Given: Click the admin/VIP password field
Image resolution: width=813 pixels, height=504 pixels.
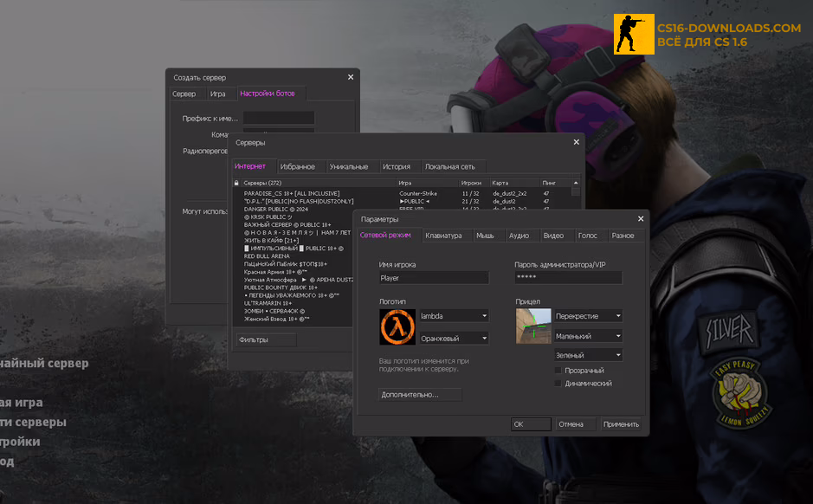Looking at the screenshot, I should pos(568,277).
